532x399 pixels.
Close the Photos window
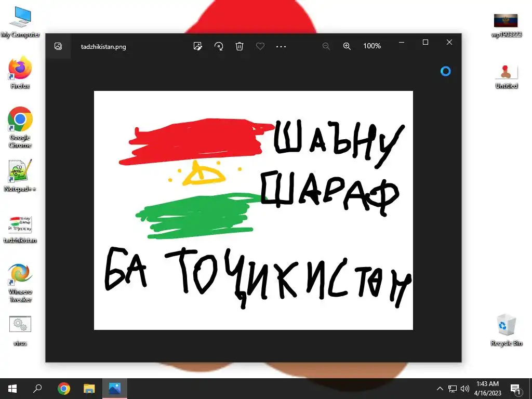[x=449, y=43]
